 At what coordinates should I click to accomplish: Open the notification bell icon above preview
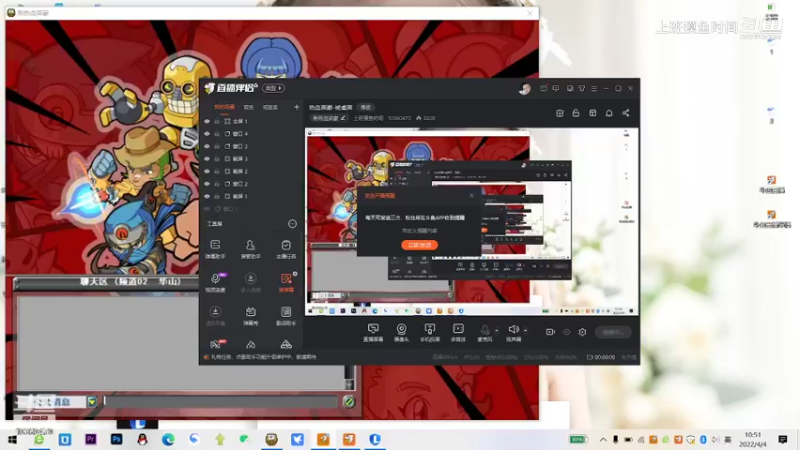609,113
